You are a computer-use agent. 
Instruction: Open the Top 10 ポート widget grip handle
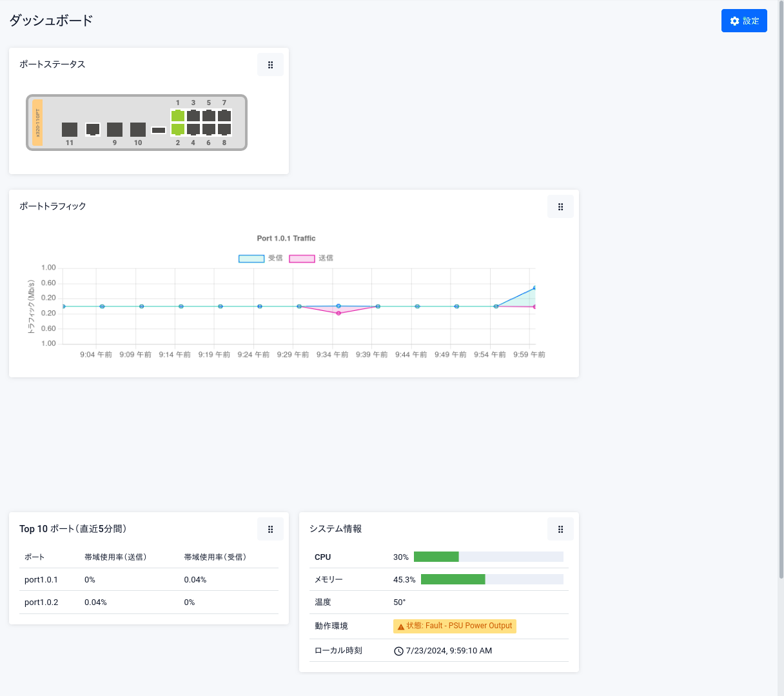[x=270, y=529]
